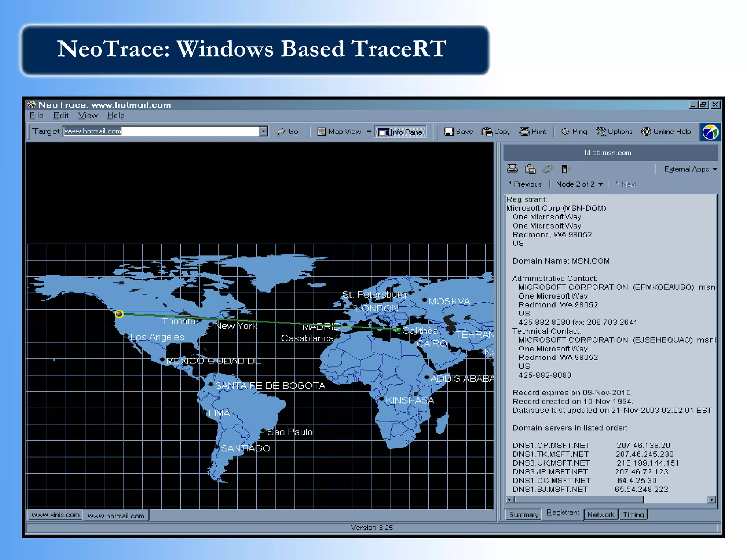Open the Target address dropdown list

click(263, 131)
